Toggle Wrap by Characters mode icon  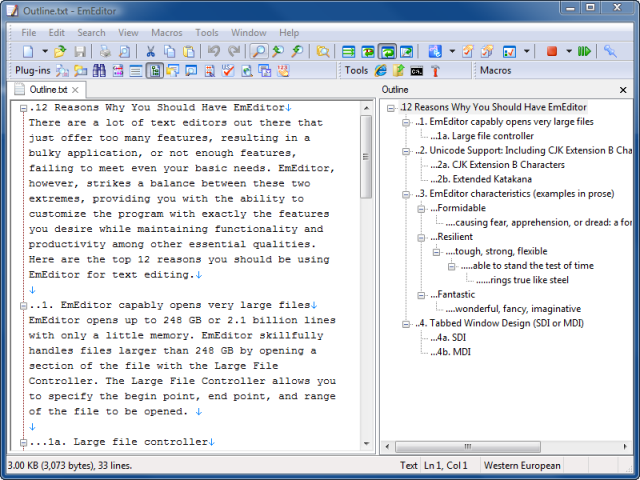click(368, 51)
